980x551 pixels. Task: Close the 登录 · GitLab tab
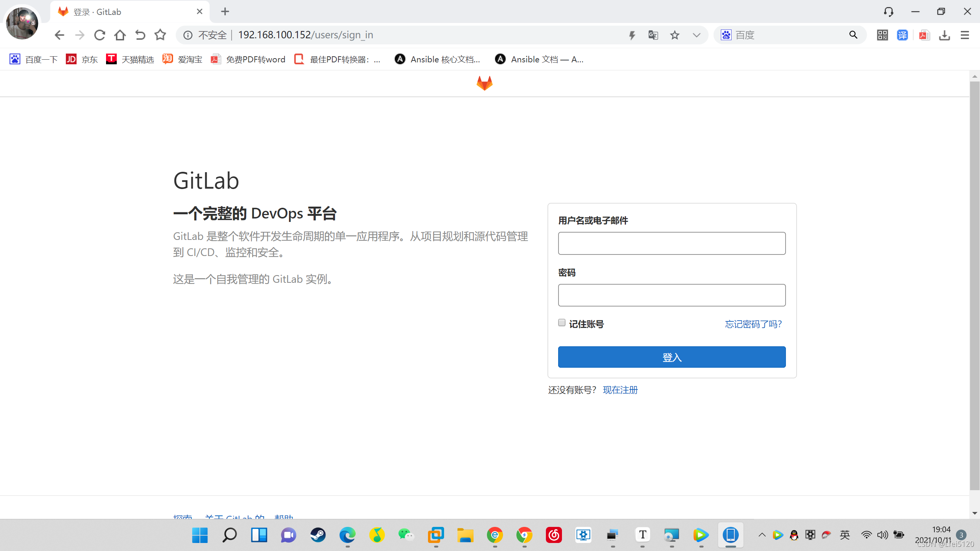199,11
